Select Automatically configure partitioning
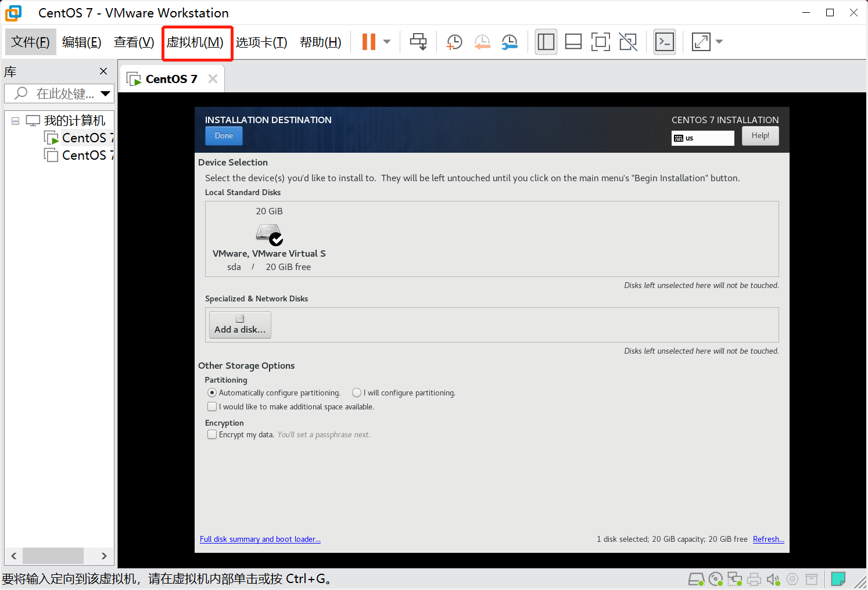The image size is (868, 590). [x=274, y=393]
